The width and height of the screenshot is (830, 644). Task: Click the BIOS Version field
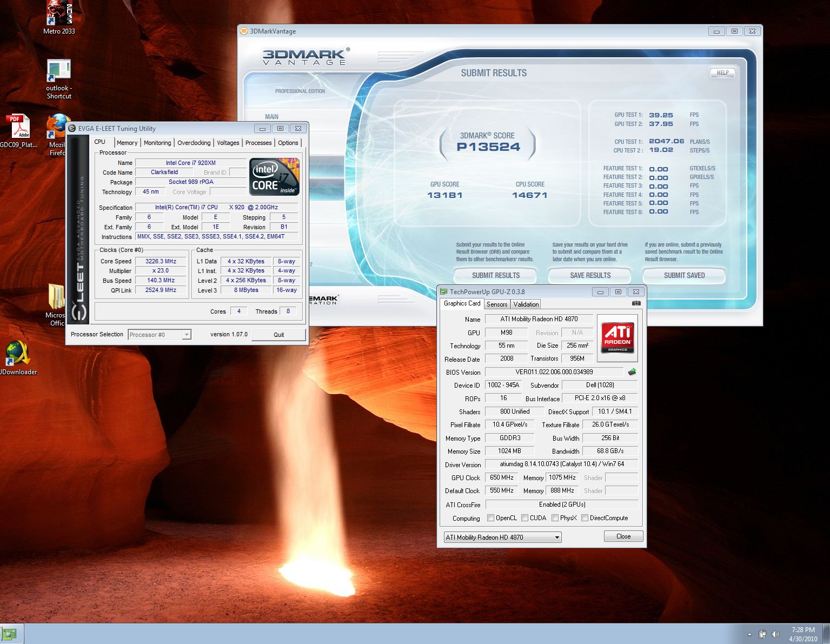click(554, 372)
